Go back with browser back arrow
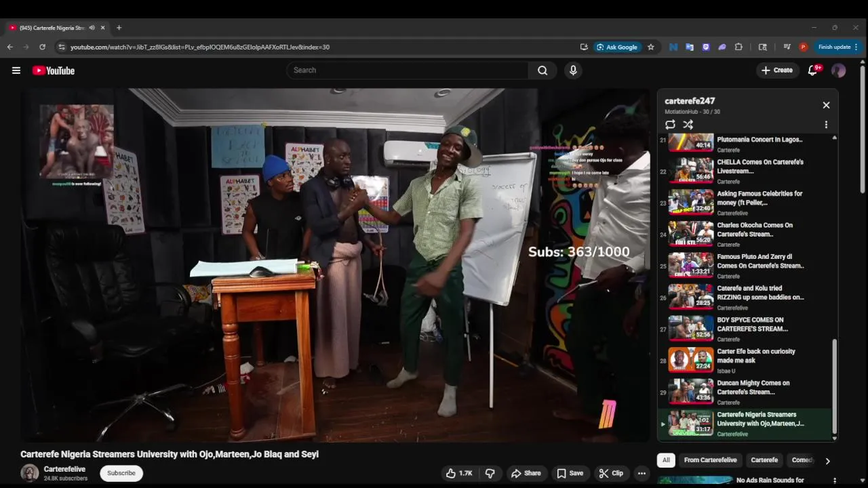Viewport: 868px width, 488px height. 9,47
